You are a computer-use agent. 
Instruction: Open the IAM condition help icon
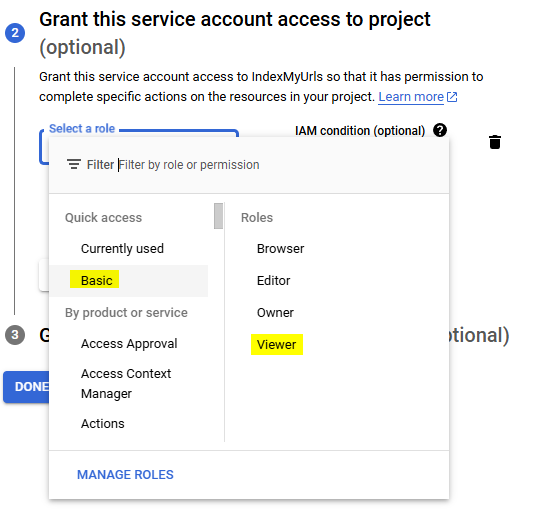(x=440, y=130)
